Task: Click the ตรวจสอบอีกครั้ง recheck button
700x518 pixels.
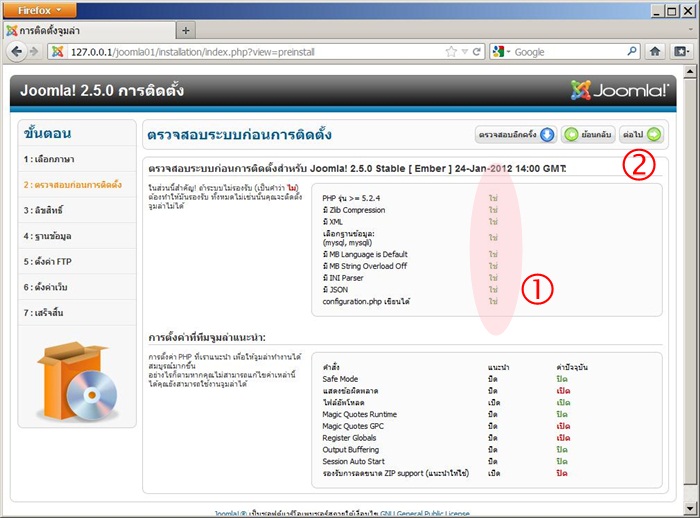Action: pyautogui.click(x=516, y=134)
